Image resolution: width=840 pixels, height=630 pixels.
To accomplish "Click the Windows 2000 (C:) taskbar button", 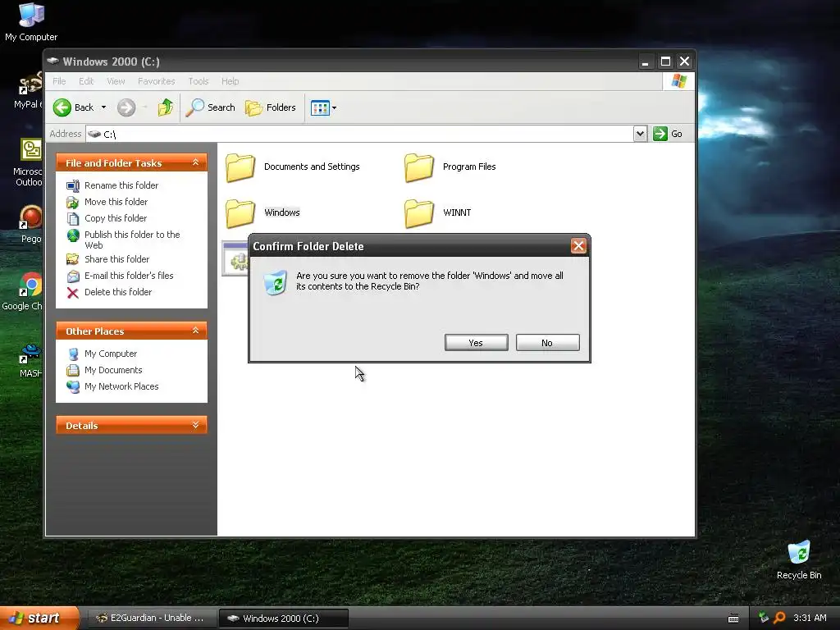I will tap(284, 619).
